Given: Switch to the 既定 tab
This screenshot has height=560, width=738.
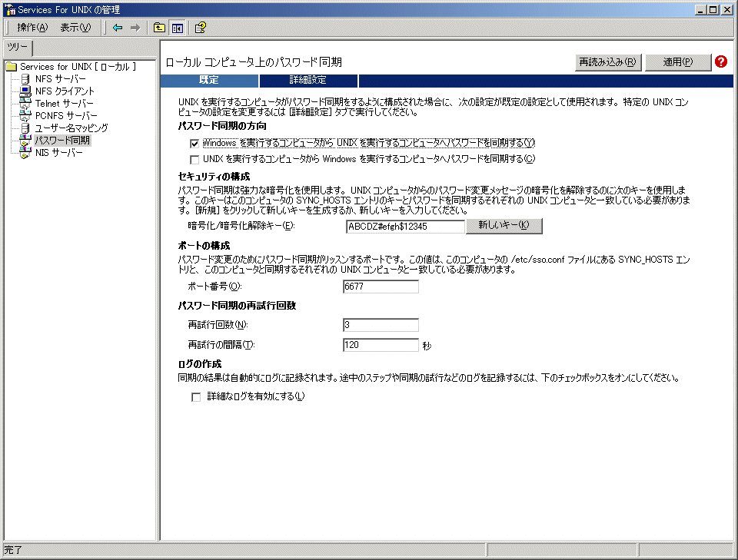Looking at the screenshot, I should point(209,80).
